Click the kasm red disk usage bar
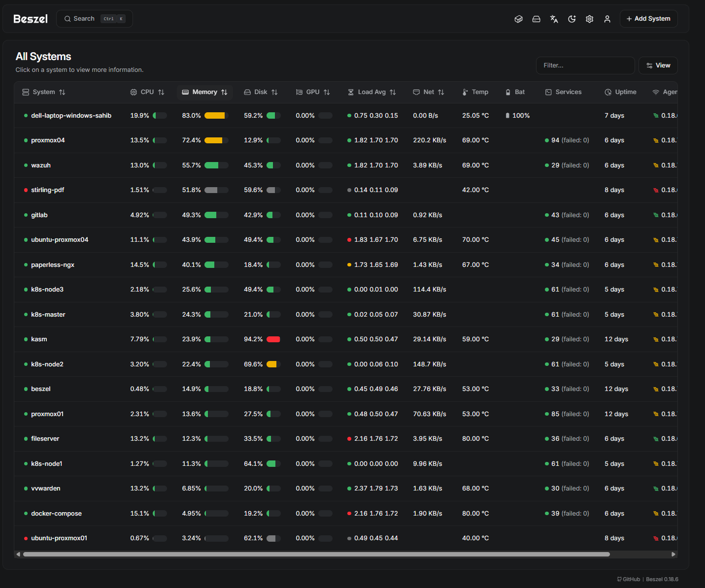Screen dimensions: 705x588 click(x=273, y=339)
